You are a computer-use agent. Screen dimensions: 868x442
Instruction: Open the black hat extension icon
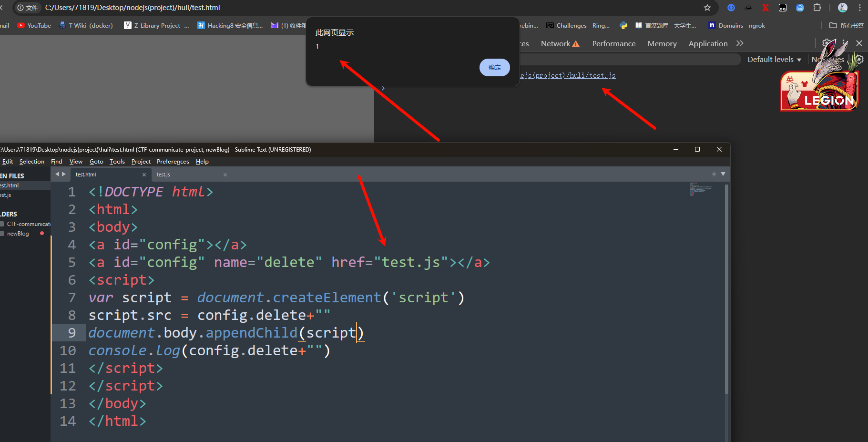[x=748, y=8]
